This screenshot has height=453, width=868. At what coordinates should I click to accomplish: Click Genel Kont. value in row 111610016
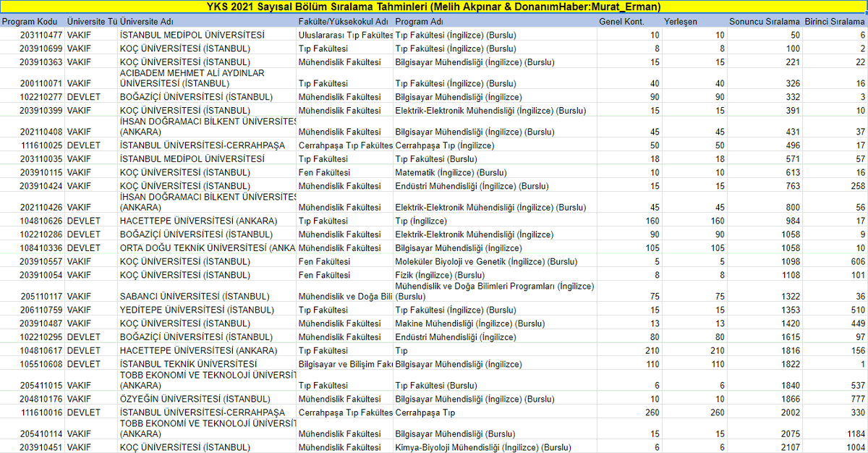(630, 412)
